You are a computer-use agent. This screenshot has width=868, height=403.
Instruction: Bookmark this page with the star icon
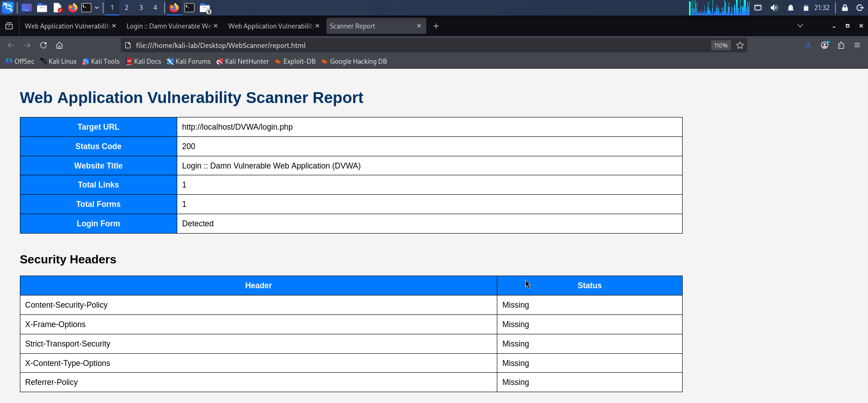point(740,45)
